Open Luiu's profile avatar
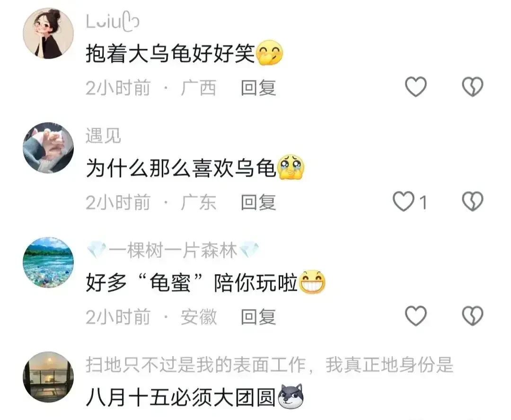 48,34
